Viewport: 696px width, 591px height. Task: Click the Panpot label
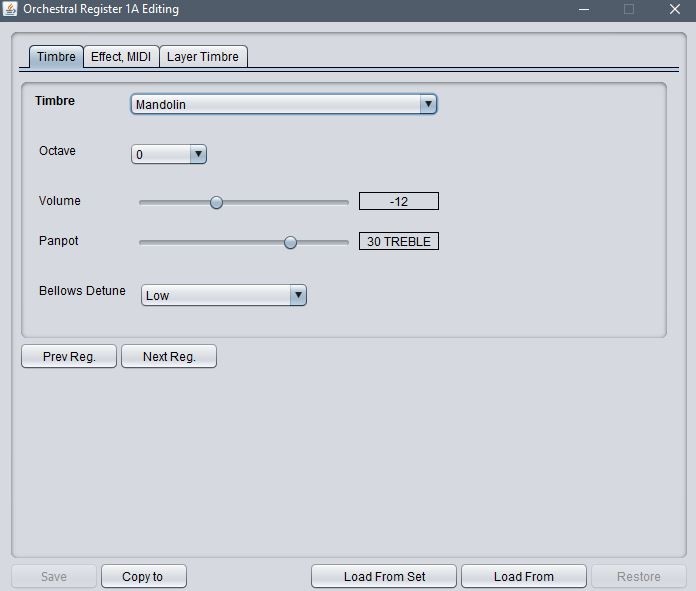[x=59, y=241]
